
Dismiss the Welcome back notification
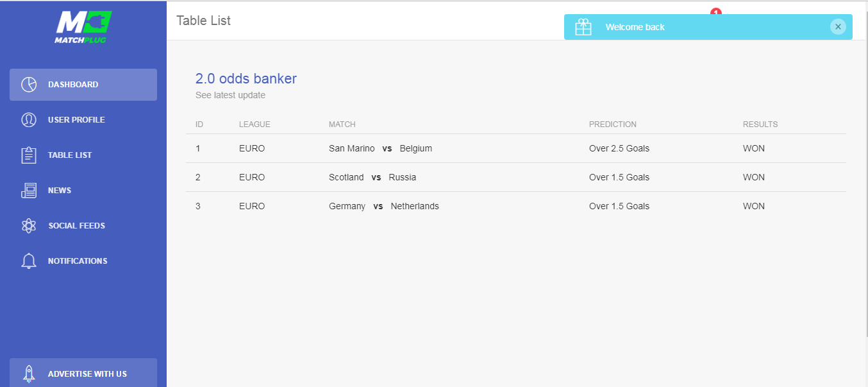(x=838, y=27)
